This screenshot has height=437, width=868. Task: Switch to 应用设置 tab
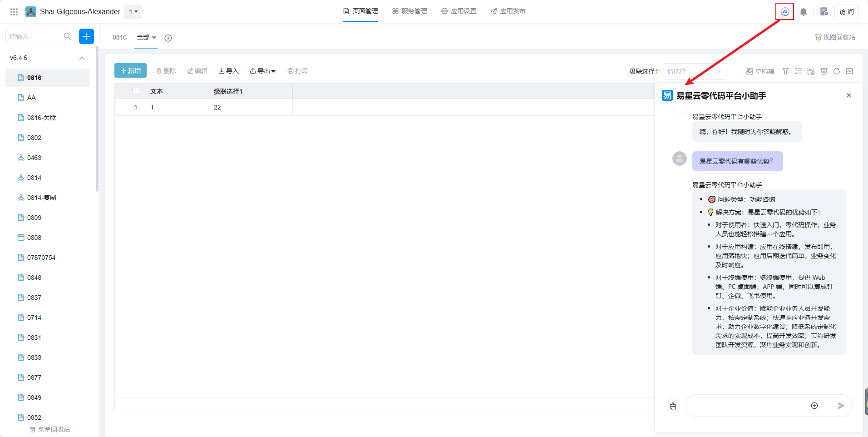[x=459, y=11]
